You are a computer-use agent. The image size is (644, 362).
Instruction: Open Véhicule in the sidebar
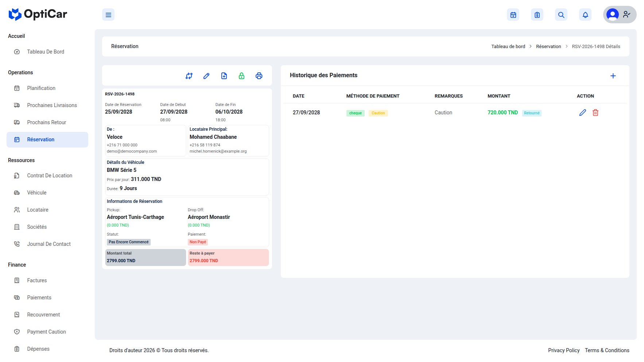(47, 193)
